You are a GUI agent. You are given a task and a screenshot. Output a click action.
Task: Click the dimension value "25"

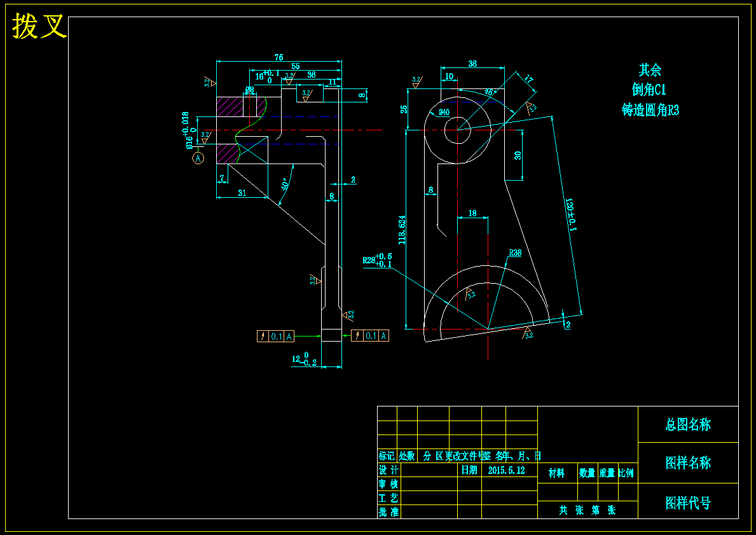pos(404,109)
